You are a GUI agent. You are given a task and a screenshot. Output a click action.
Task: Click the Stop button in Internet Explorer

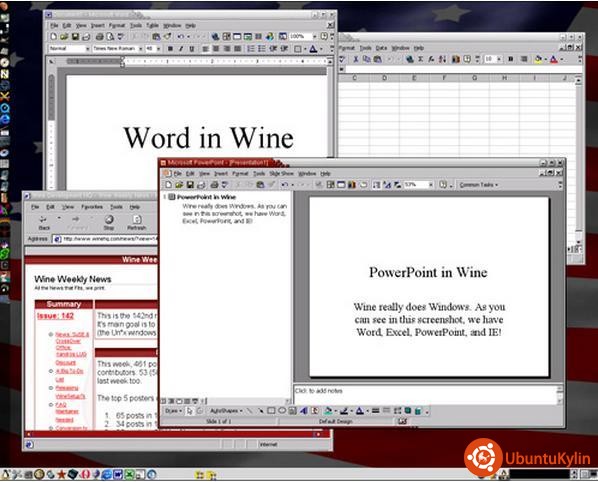point(109,222)
